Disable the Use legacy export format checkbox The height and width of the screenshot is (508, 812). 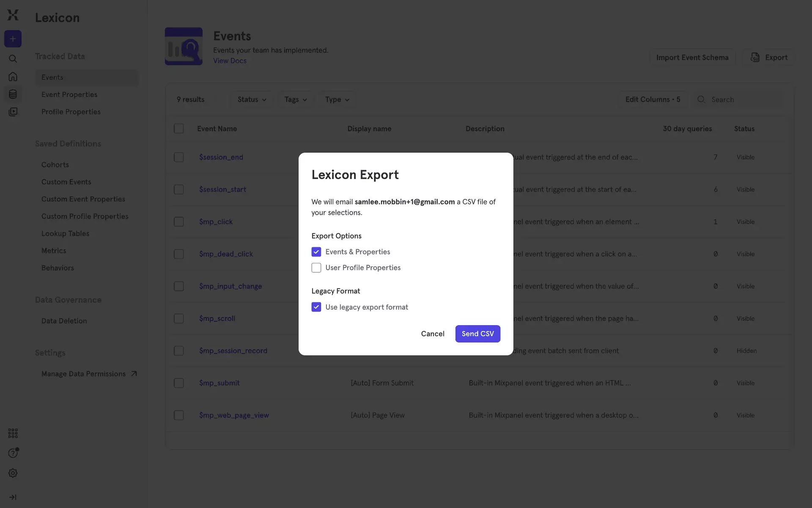316,307
